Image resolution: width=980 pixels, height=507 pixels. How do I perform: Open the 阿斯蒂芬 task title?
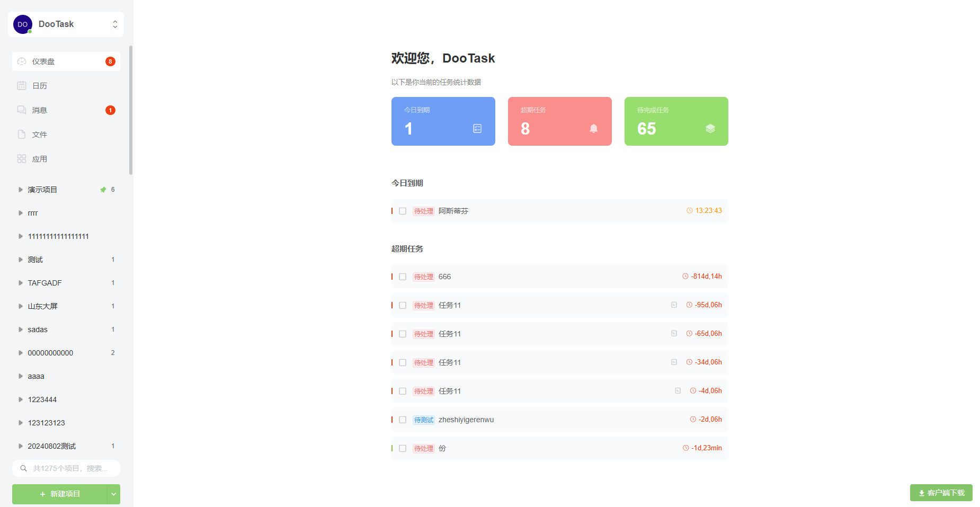(x=453, y=211)
